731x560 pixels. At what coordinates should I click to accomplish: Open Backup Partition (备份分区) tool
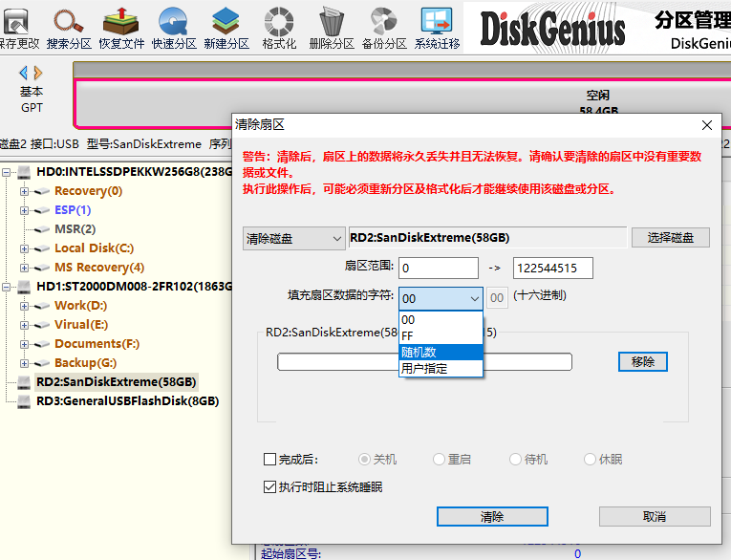point(384,21)
